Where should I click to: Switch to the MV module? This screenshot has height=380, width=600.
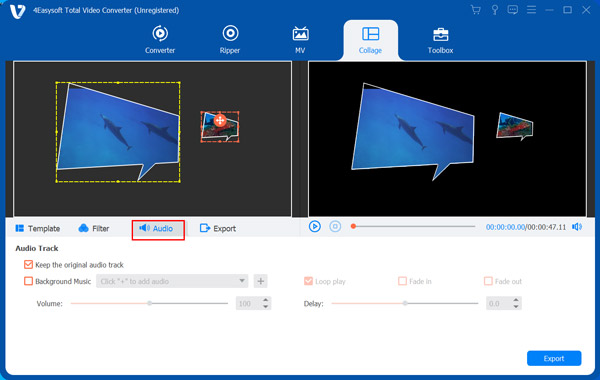[300, 39]
